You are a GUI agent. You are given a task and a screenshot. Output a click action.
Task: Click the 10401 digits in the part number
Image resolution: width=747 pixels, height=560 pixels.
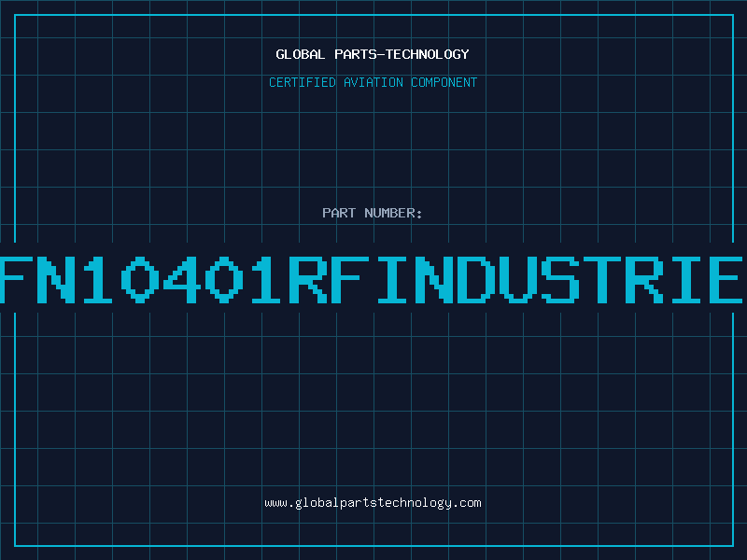pyautogui.click(x=187, y=278)
